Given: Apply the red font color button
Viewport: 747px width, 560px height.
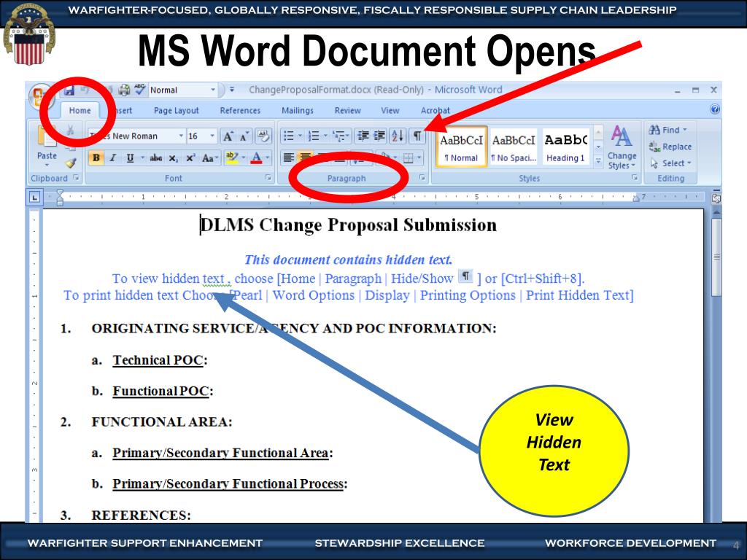Looking at the screenshot, I should pyautogui.click(x=256, y=157).
